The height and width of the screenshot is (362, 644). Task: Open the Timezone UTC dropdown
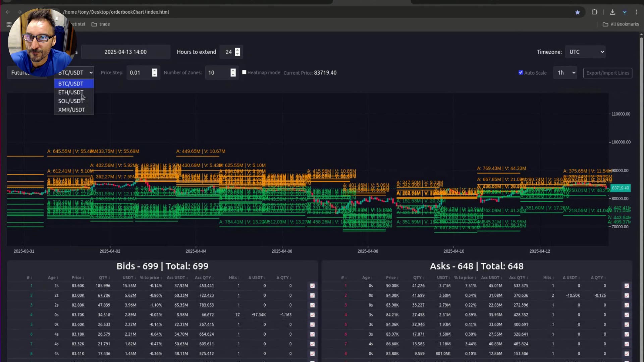585,52
